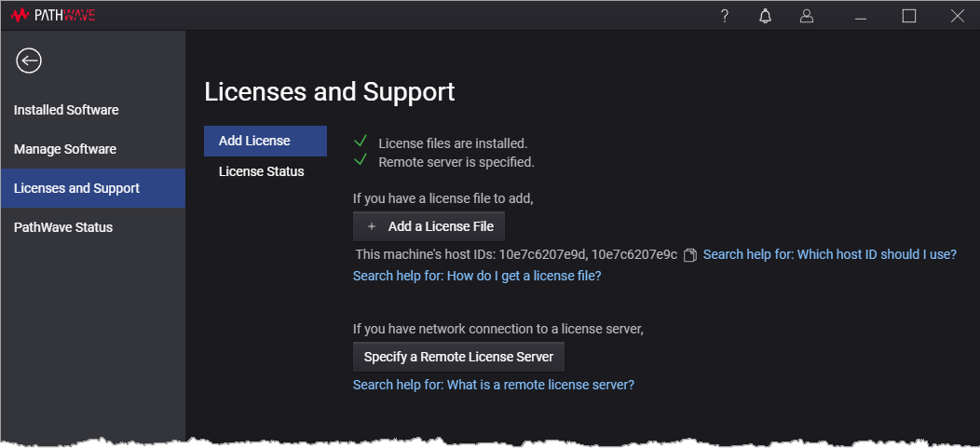Open the notifications bell
Screen dimensions: 980x448
coord(766,16)
